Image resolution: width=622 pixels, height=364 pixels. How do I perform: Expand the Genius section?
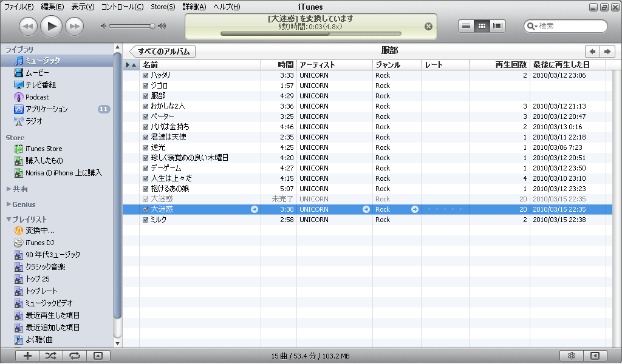pos(9,204)
